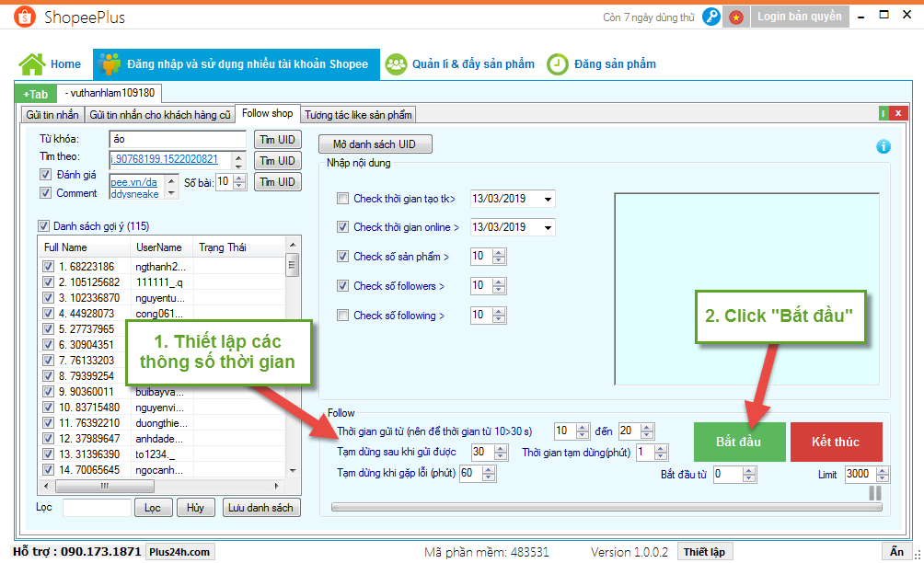Click the Từ khóa input field
The image size is (924, 563).
pos(178,140)
